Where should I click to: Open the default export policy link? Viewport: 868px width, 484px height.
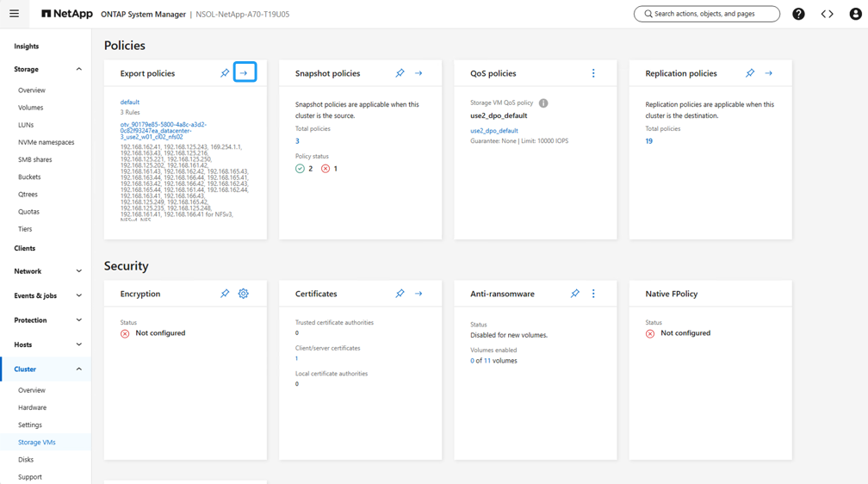129,102
